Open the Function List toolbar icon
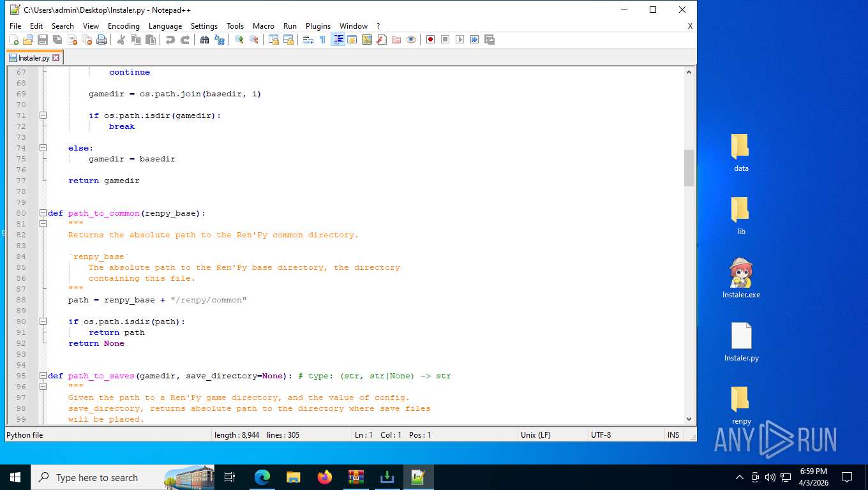Image resolution: width=868 pixels, height=490 pixels. click(382, 40)
